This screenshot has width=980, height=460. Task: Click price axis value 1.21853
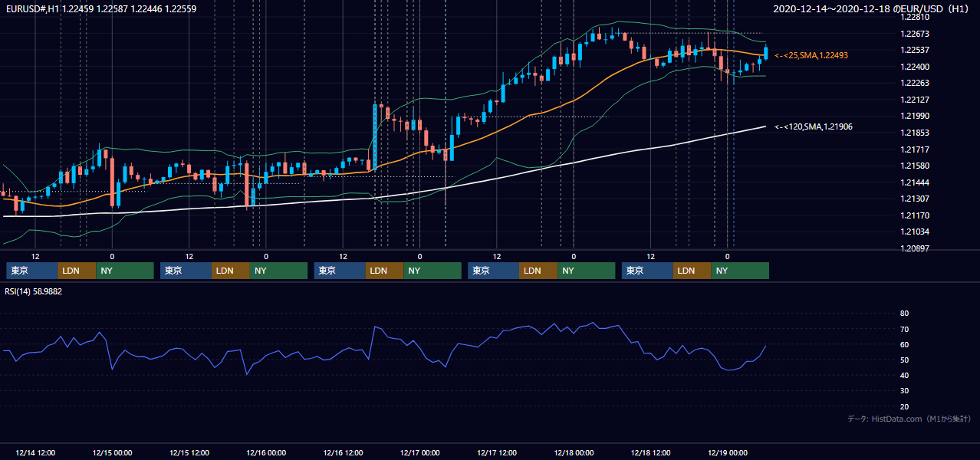click(x=915, y=133)
